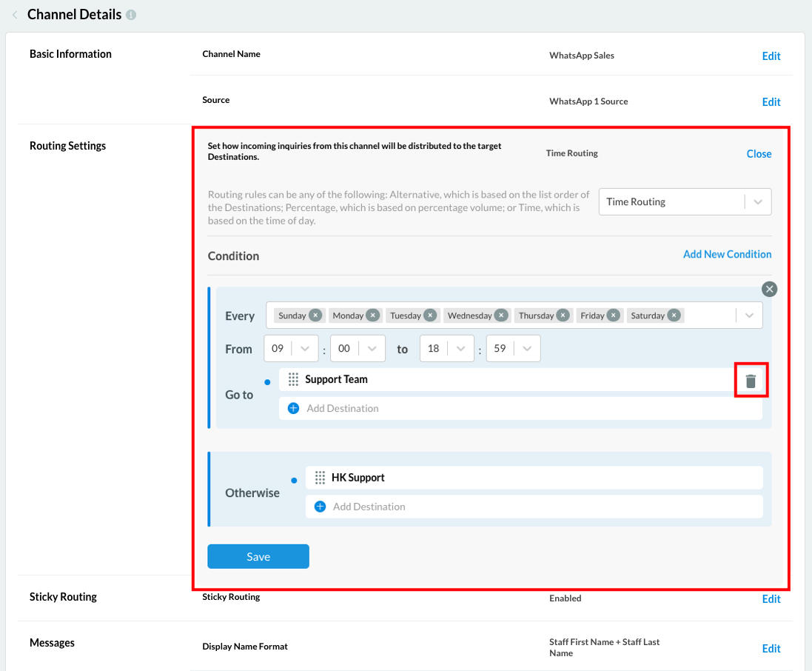The width and height of the screenshot is (812, 671).
Task: Open the info icon next to Channel Details
Action: pyautogui.click(x=131, y=15)
